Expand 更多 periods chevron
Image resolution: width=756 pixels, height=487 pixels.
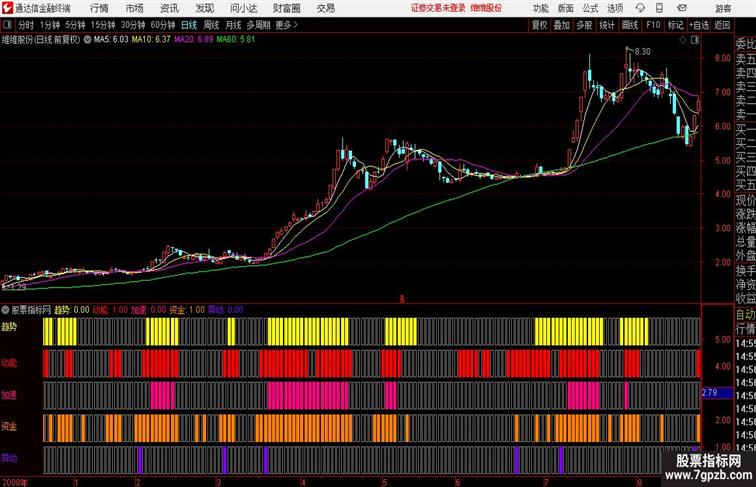[296, 25]
